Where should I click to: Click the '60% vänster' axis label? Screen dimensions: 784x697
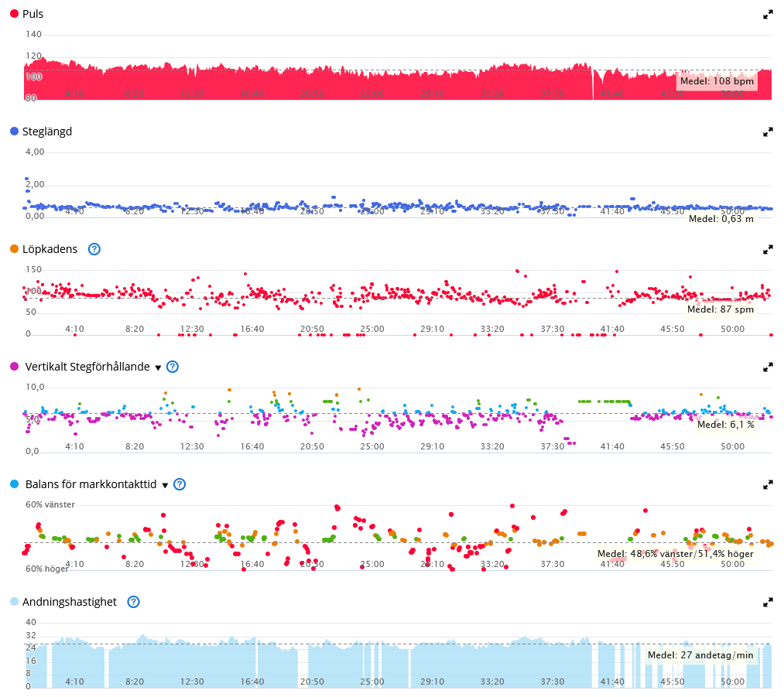point(50,504)
